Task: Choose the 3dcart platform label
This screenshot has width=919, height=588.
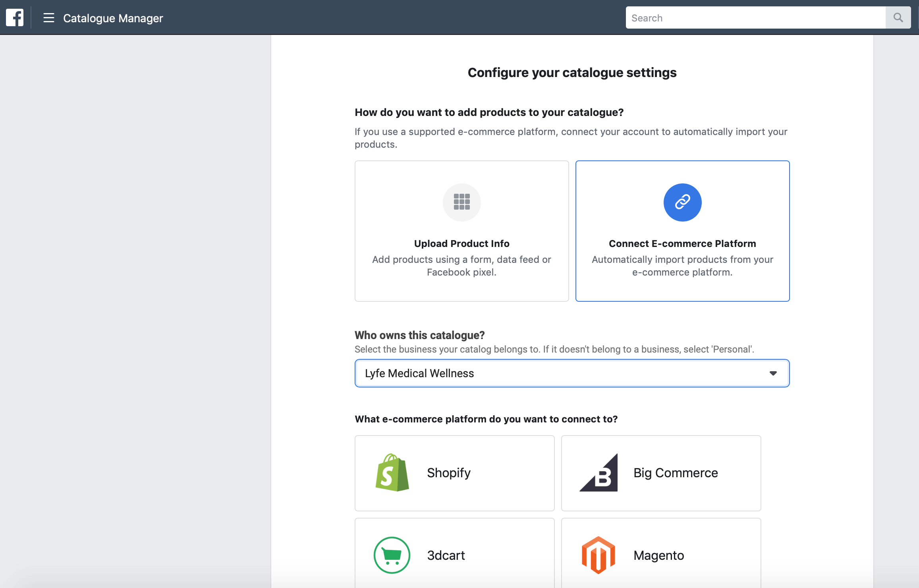Action: tap(446, 555)
